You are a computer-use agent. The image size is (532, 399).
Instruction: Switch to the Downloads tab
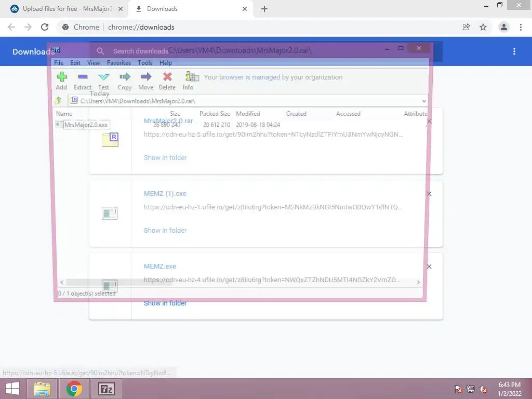[190, 9]
